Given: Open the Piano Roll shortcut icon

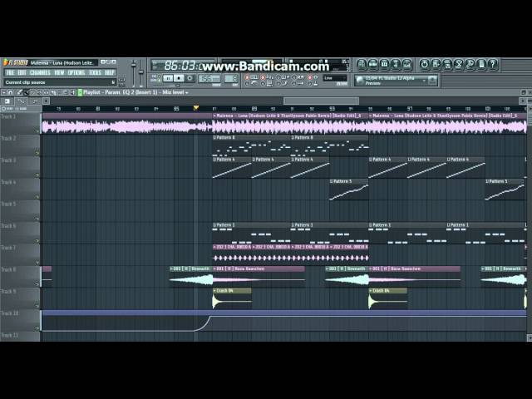Looking at the screenshot, I should coord(384,64).
